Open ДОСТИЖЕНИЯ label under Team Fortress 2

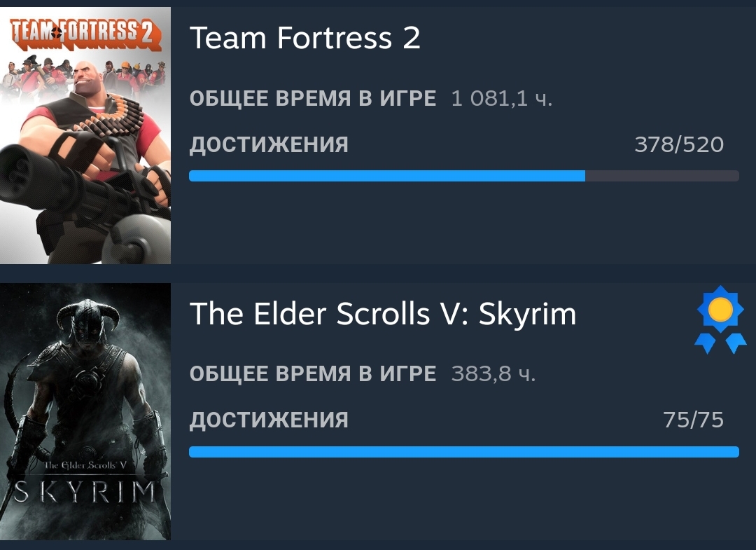coord(269,145)
